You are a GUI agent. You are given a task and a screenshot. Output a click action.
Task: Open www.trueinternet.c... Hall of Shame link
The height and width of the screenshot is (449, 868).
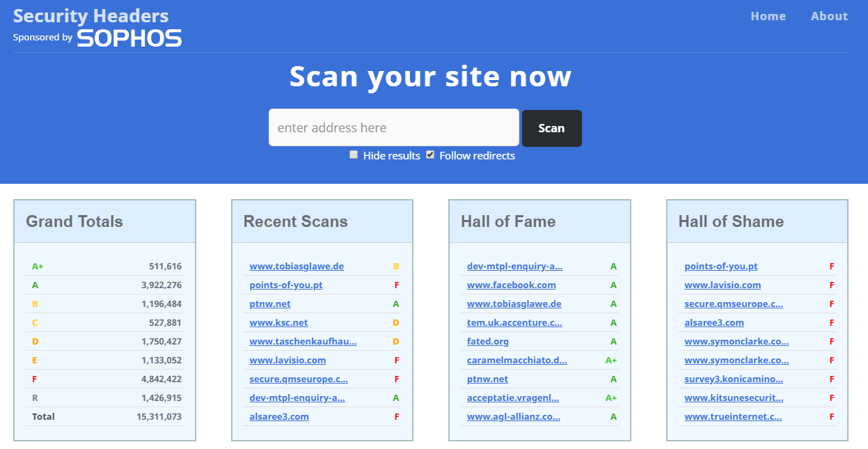pyautogui.click(x=733, y=416)
